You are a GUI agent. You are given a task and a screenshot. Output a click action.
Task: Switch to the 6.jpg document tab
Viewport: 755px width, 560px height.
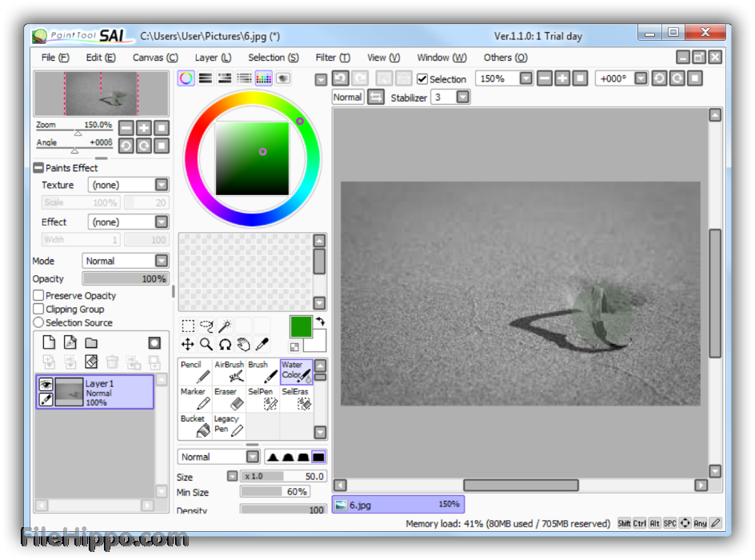(x=397, y=505)
